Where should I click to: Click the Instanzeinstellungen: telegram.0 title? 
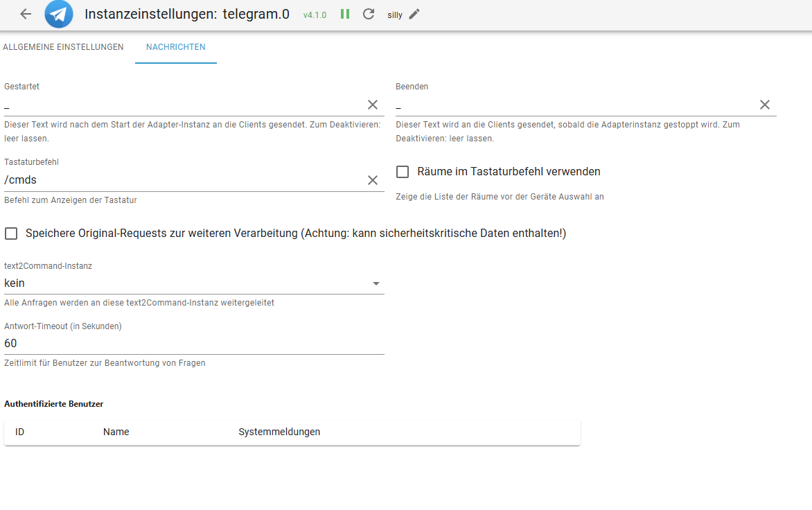coord(187,14)
